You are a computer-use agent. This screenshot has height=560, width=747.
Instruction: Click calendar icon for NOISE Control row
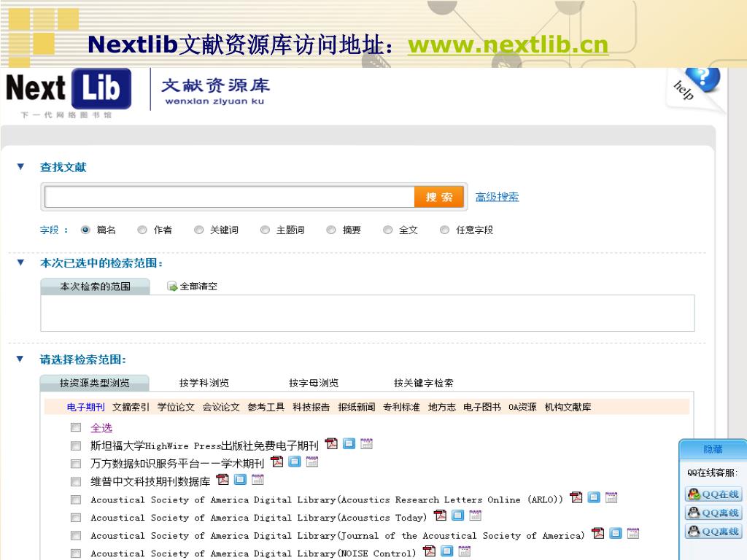coord(465,551)
